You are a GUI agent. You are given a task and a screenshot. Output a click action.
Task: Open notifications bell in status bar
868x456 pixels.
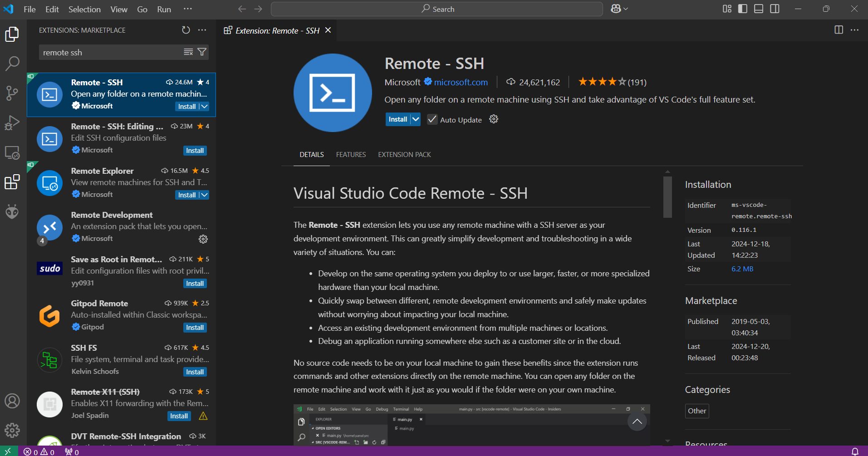coord(855,451)
